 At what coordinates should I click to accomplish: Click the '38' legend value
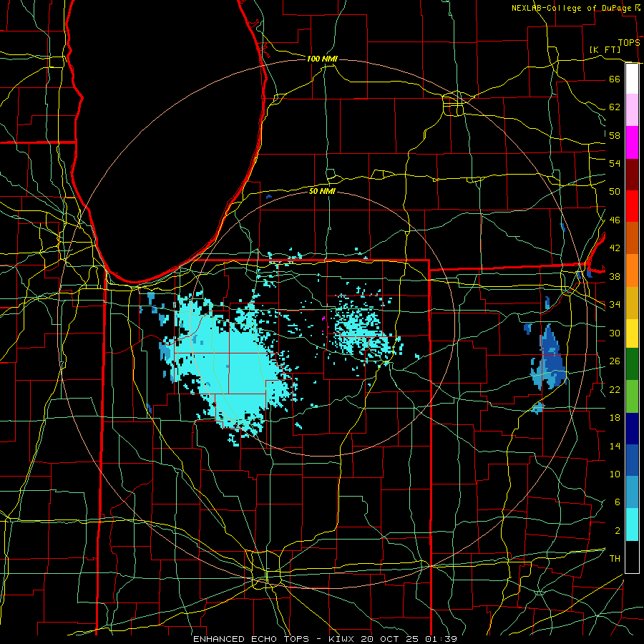coord(615,276)
